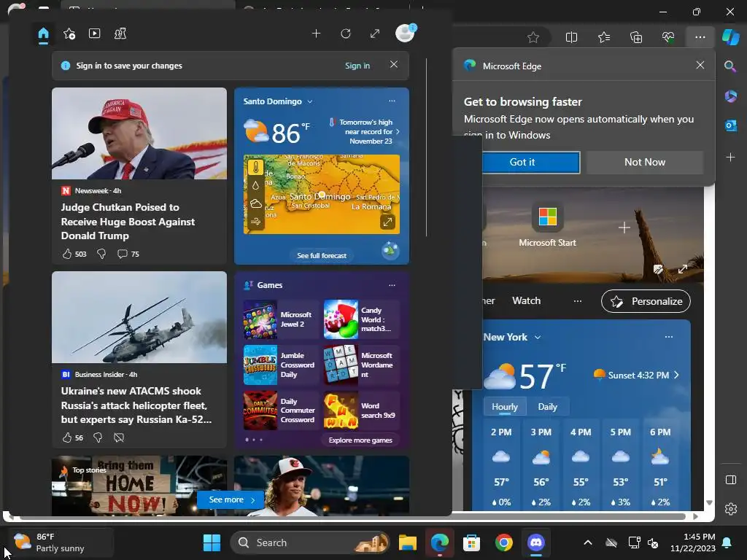Open the Watch video icon in widgets header
Viewport: 747px width, 560px height.
coord(94,34)
